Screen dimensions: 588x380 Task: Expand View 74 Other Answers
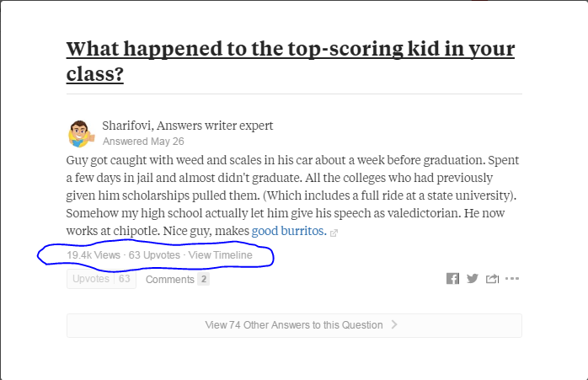[293, 325]
